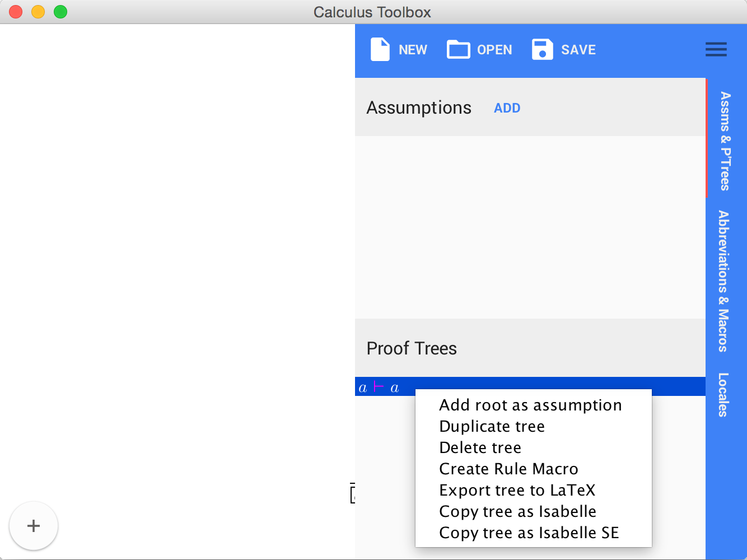The image size is (747, 560).
Task: Maximize the window with green button
Action: [60, 12]
